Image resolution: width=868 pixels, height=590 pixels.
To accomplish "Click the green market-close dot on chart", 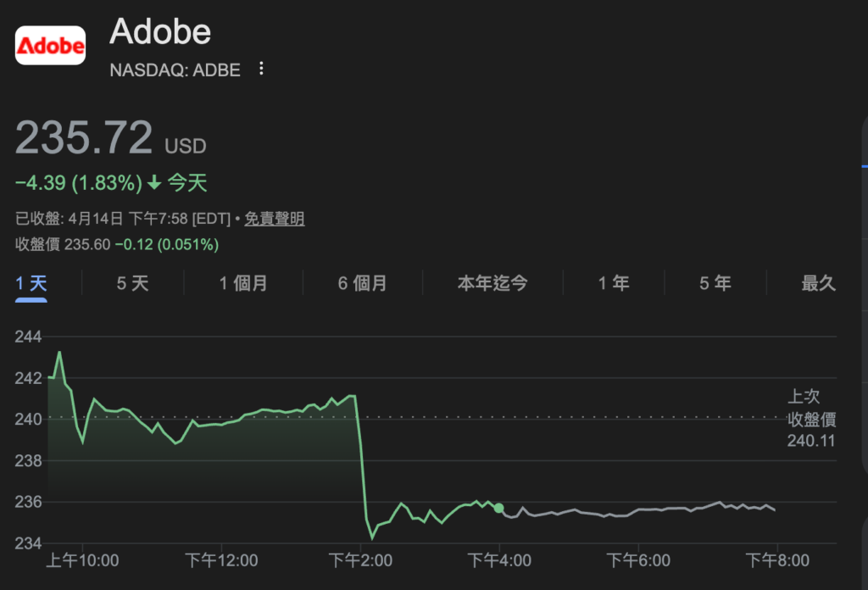I will 498,508.
